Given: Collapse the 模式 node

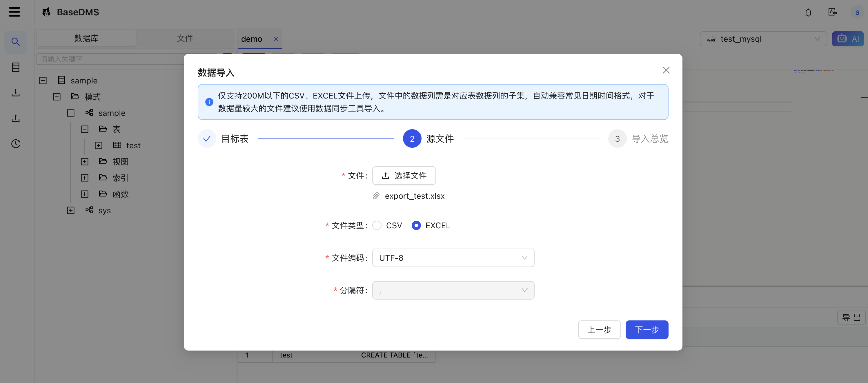Looking at the screenshot, I should click(57, 97).
